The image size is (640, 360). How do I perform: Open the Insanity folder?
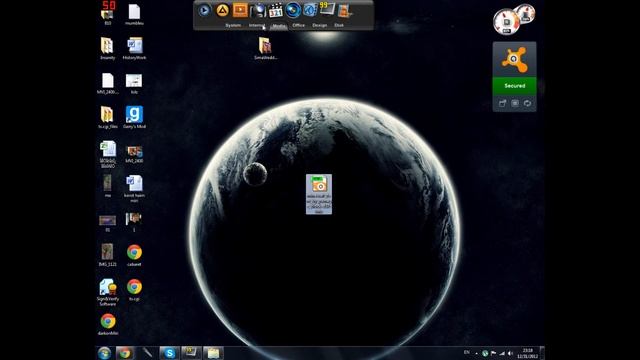pyautogui.click(x=107, y=49)
